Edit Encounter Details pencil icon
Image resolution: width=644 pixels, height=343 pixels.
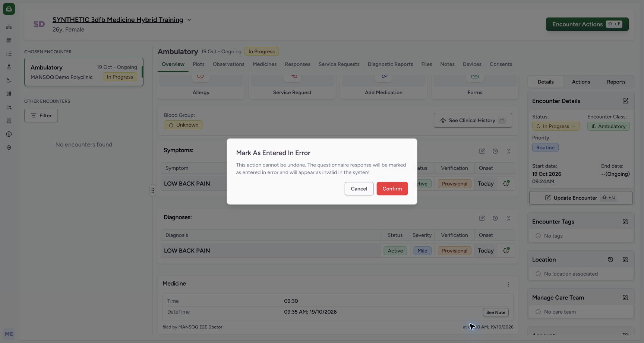(x=625, y=101)
